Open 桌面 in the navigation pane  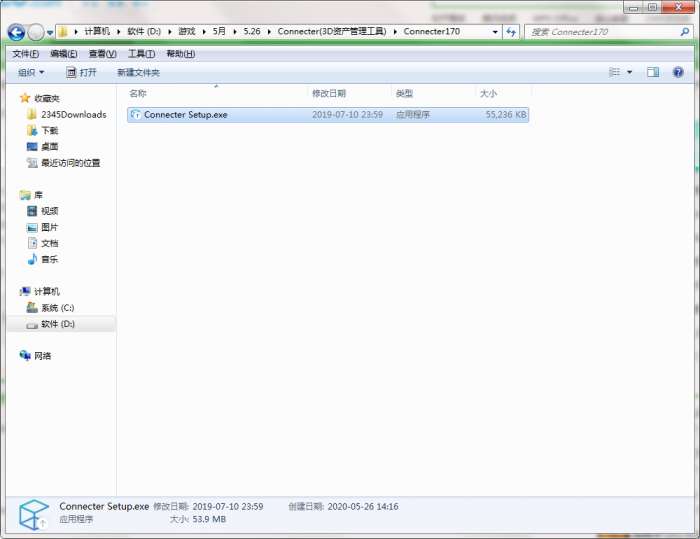(x=49, y=147)
